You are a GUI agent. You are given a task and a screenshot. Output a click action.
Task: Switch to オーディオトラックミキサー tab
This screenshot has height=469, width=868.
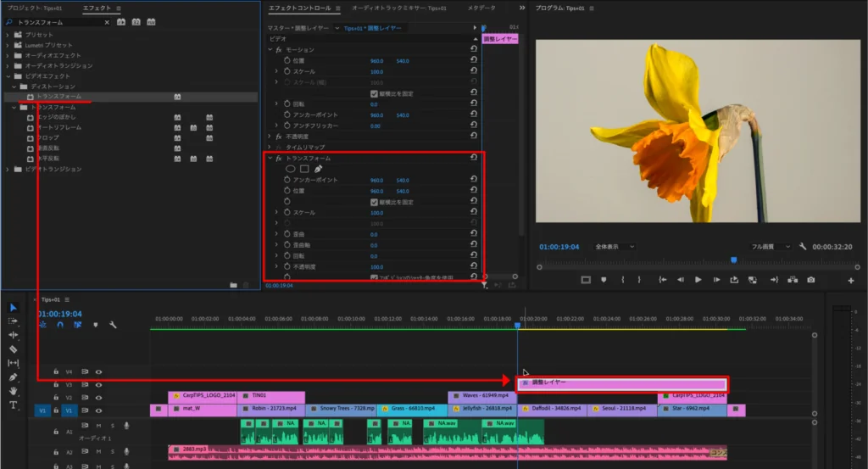tap(398, 8)
